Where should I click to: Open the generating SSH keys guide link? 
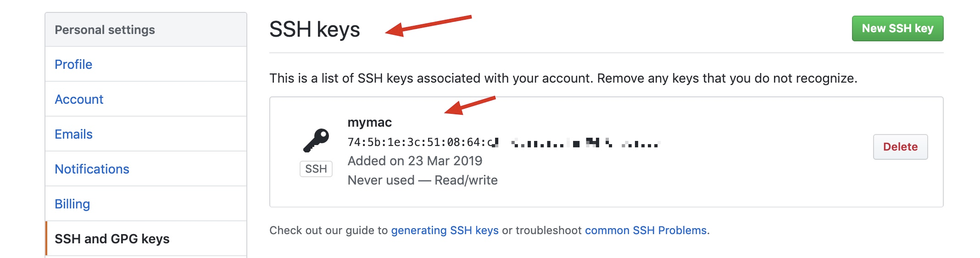click(x=445, y=230)
